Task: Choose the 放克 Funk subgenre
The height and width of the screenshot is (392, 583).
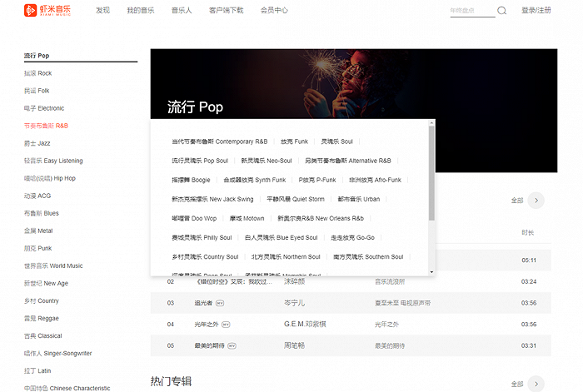Action: 294,141
